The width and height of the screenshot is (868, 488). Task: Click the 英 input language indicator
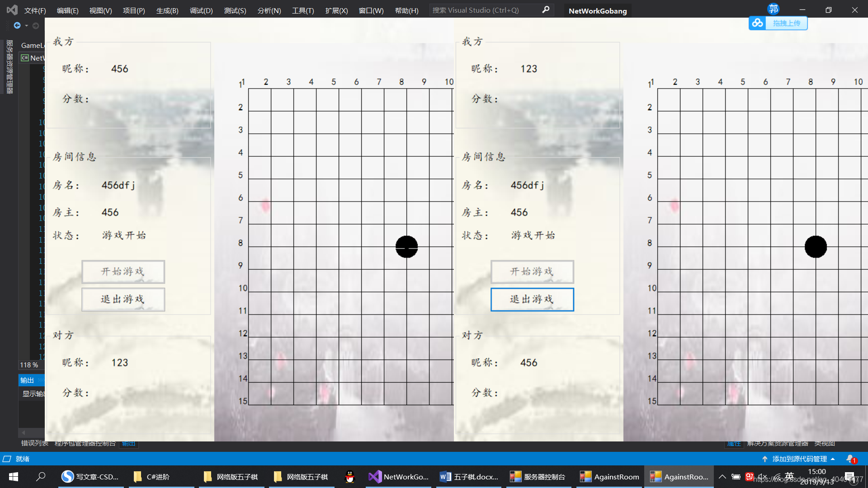[789, 476]
